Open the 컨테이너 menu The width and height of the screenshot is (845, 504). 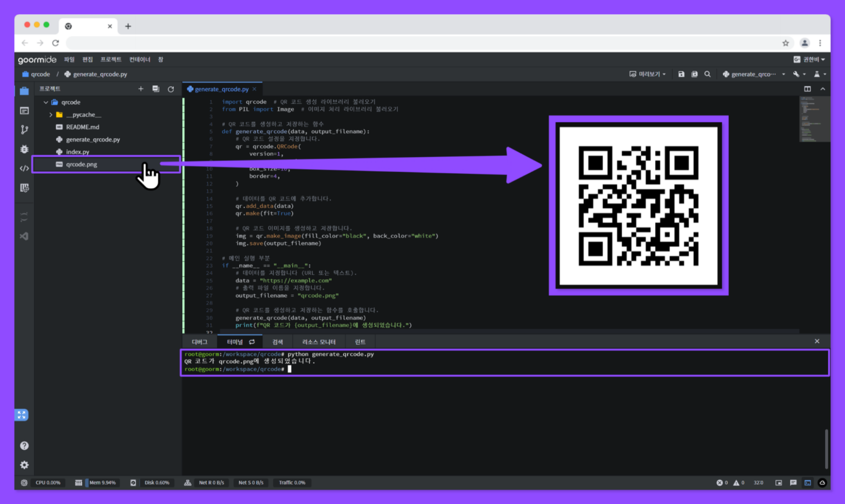point(139,59)
